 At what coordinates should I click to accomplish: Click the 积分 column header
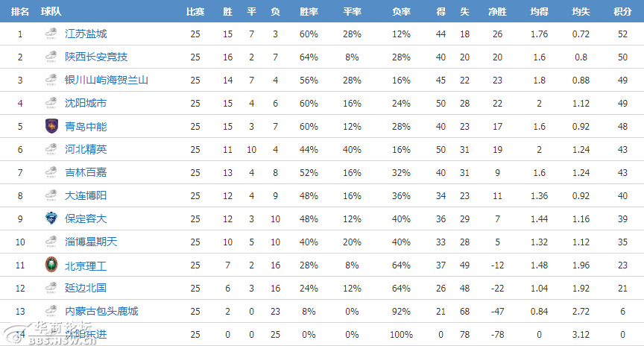pyautogui.click(x=622, y=11)
